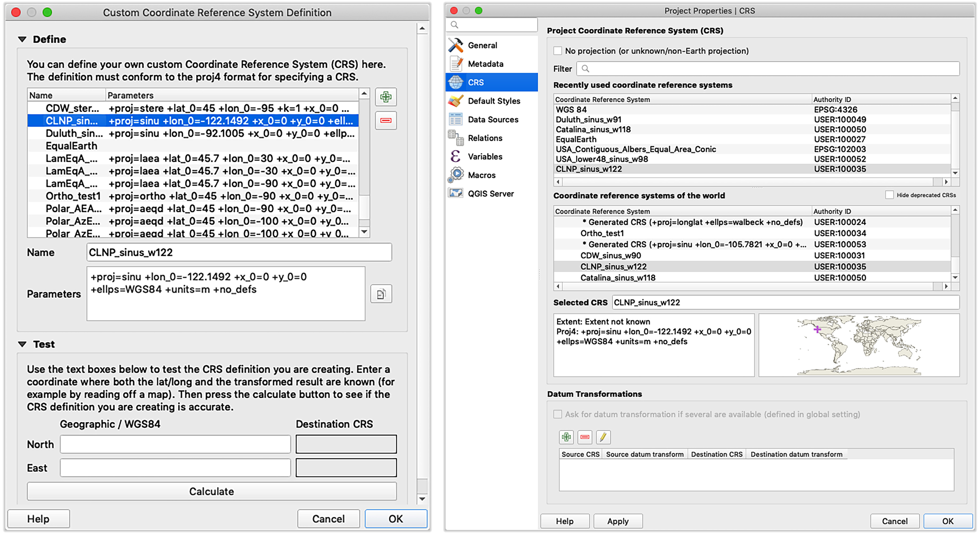Add a new custom CRS with green plus

pos(385,97)
